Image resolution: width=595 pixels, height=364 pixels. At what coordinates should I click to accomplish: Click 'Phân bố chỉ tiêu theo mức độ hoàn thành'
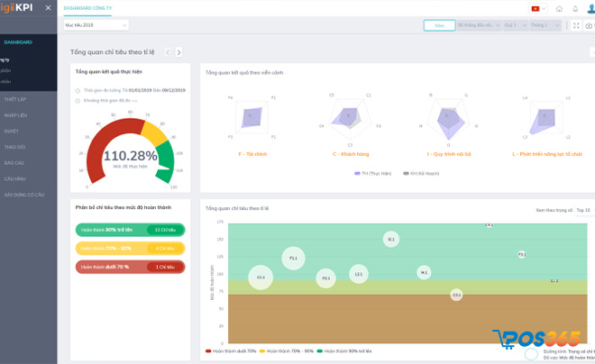pos(124,207)
